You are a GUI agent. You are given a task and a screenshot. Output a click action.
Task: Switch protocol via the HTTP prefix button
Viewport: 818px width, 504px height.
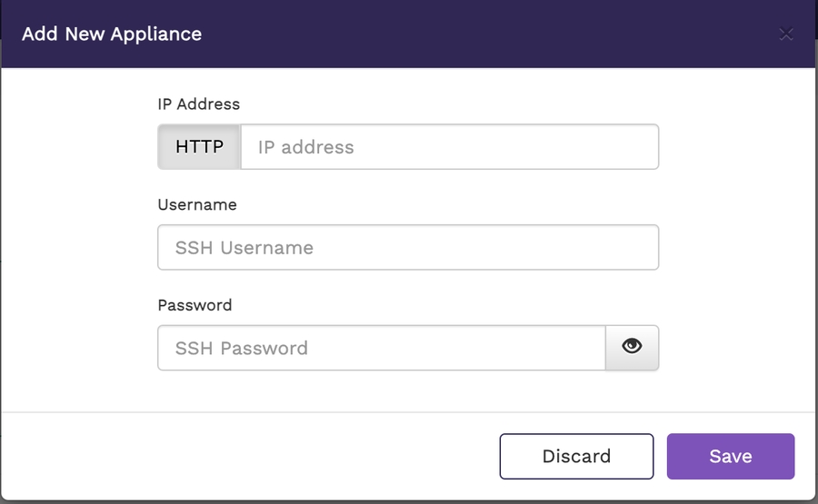(x=199, y=147)
